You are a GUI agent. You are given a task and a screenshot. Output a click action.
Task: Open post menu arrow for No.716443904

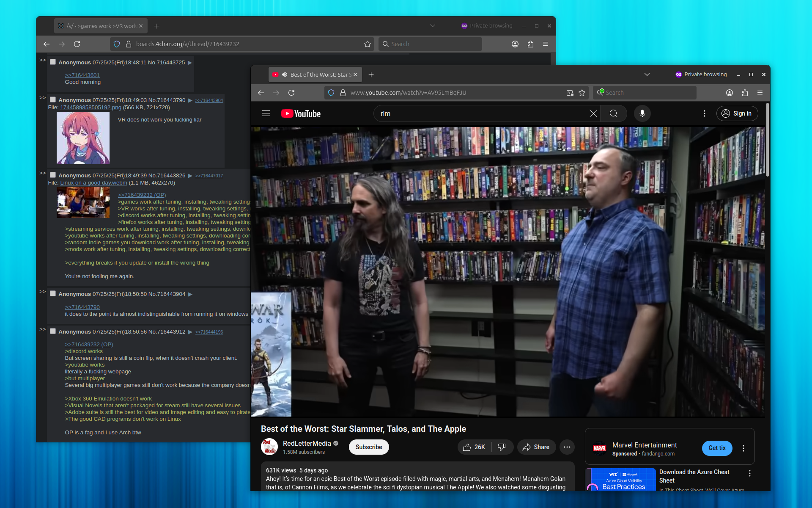click(x=190, y=294)
